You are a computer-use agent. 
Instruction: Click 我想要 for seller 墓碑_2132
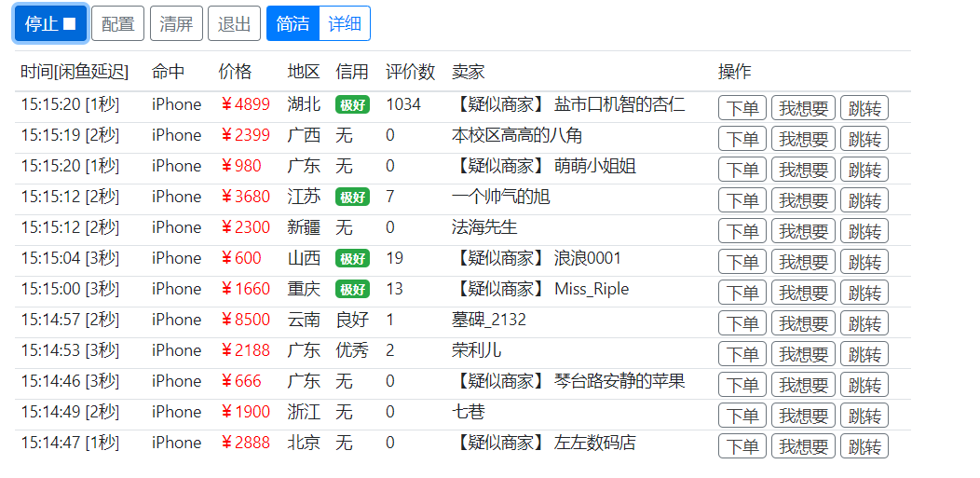coord(803,323)
